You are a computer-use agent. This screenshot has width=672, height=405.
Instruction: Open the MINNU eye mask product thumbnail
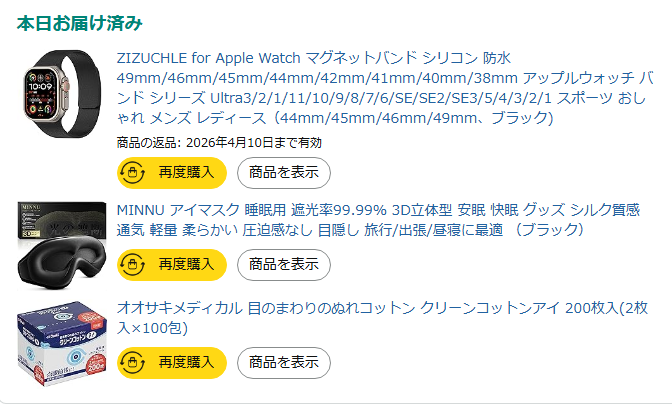pyautogui.click(x=62, y=240)
